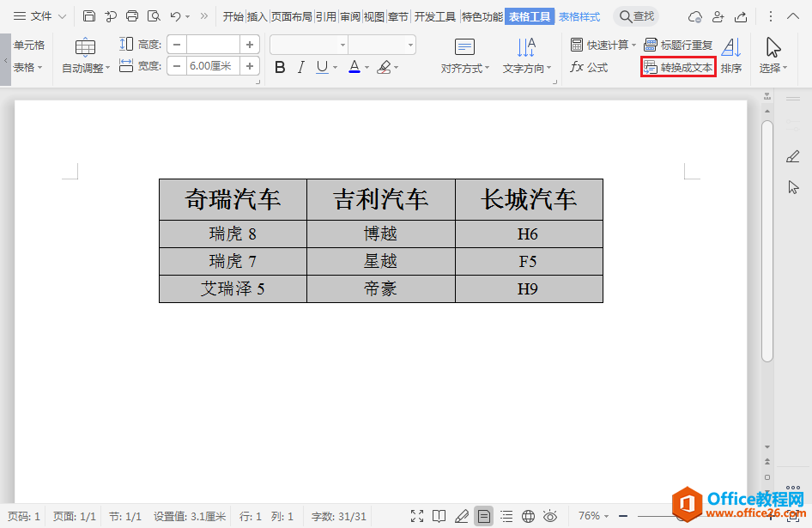Screen dimensions: 812x528
Task: Switch to the 插入 tab
Action: tap(257, 17)
